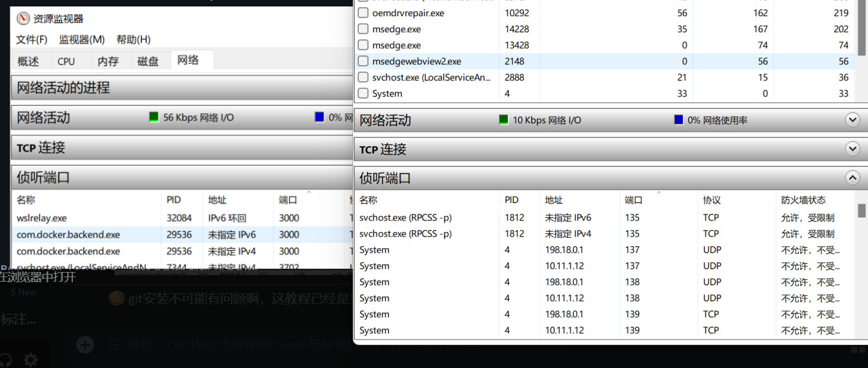Click the gear settings icon at bottom left

pyautogui.click(x=30, y=360)
